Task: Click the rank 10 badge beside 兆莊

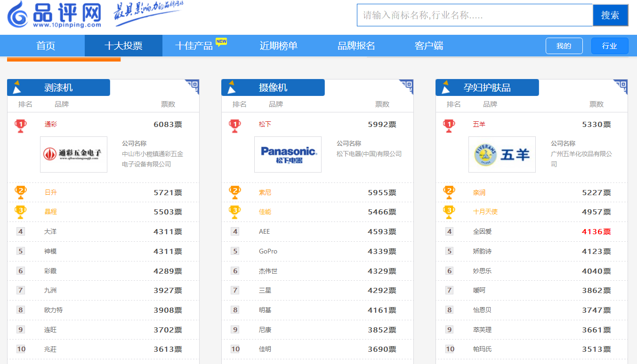Action: pyautogui.click(x=21, y=349)
